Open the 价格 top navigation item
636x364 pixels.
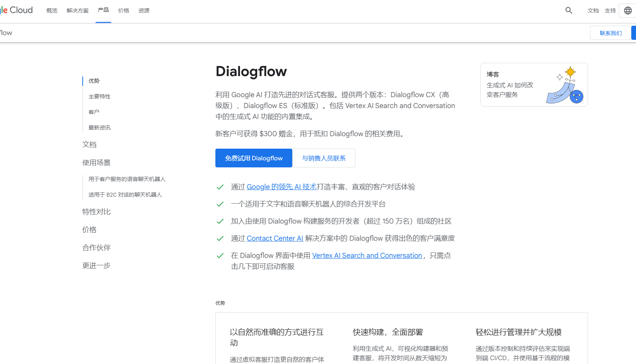(124, 11)
